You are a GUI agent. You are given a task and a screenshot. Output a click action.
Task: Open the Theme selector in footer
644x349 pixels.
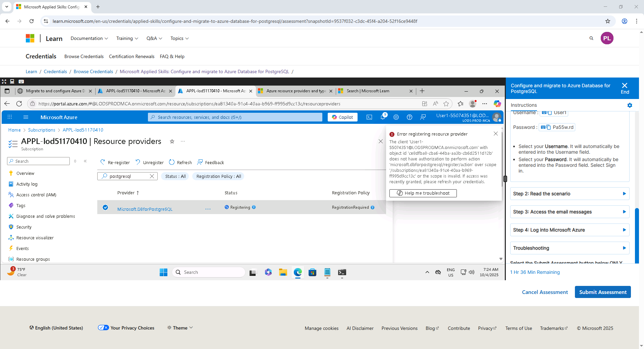(x=180, y=328)
